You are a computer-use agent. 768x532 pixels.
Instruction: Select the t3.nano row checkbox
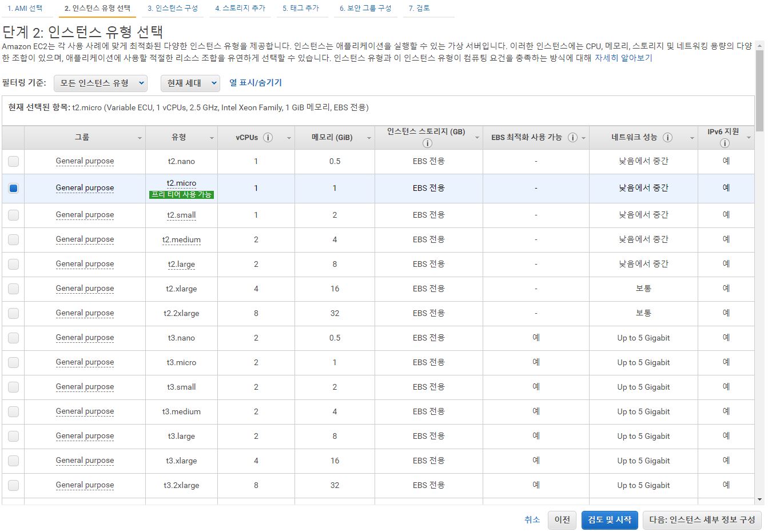click(x=13, y=338)
